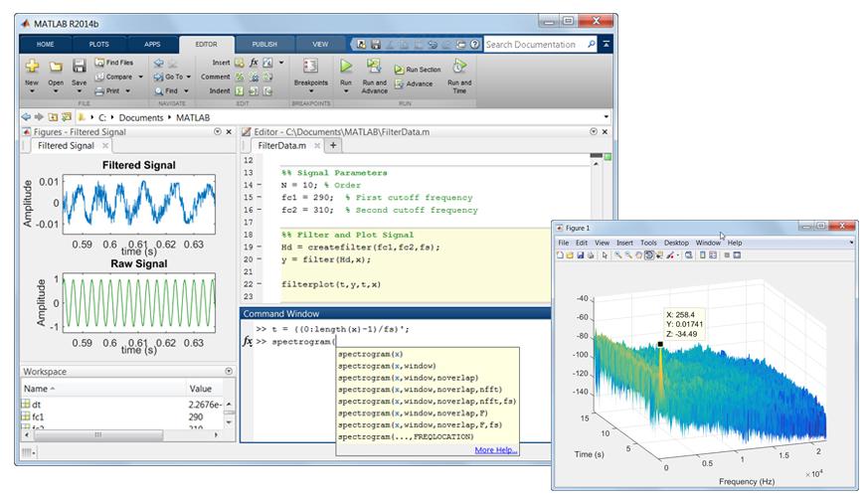Switch to the VIEW tab
The width and height of the screenshot is (868, 496).
click(320, 45)
